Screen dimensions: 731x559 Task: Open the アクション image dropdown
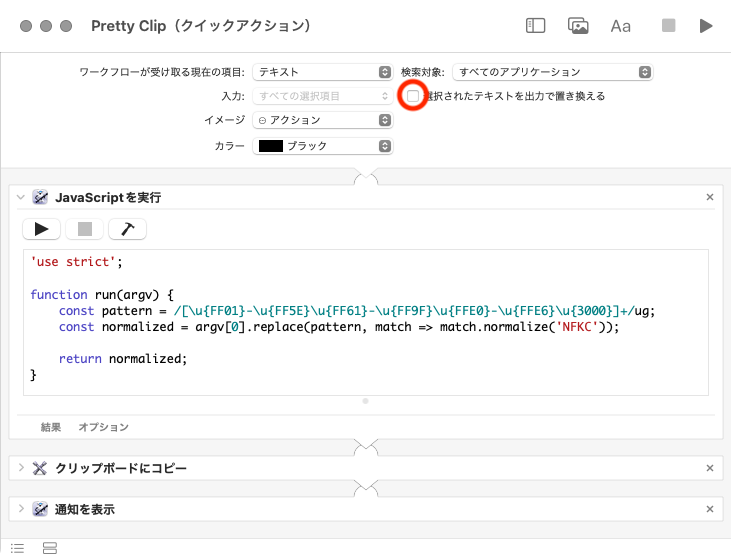pos(322,120)
